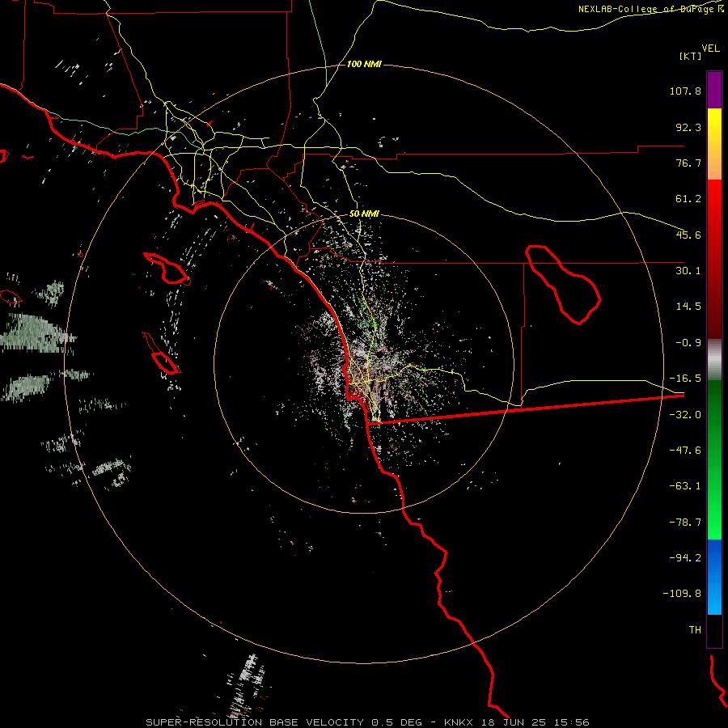Click the -109.8 velocity scale value

tap(682, 594)
